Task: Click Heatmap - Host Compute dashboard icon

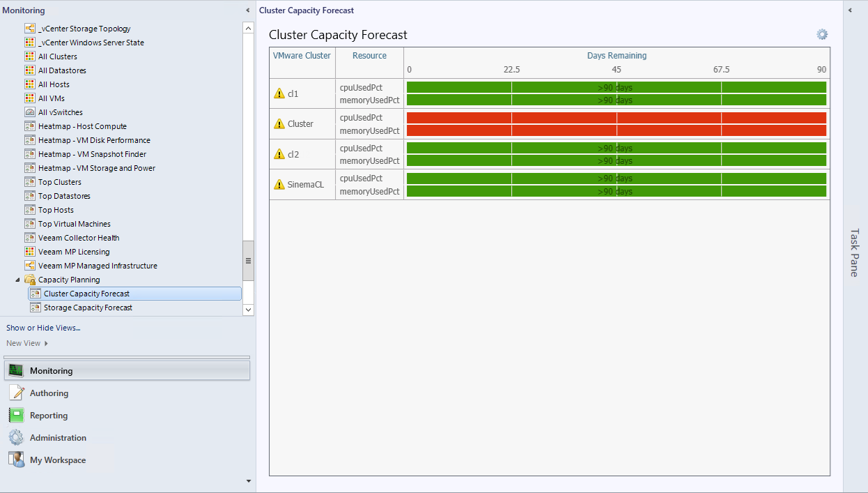Action: [30, 126]
